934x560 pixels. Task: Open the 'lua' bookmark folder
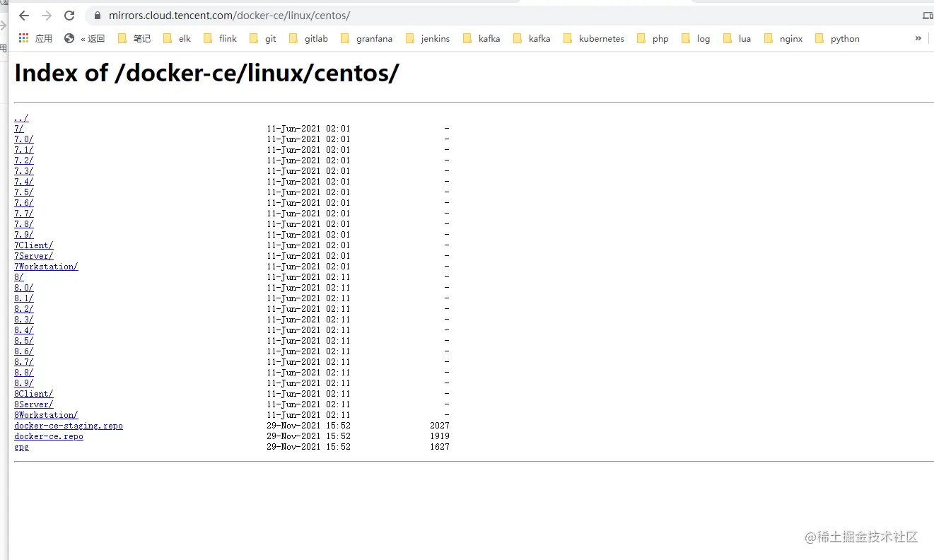click(737, 38)
